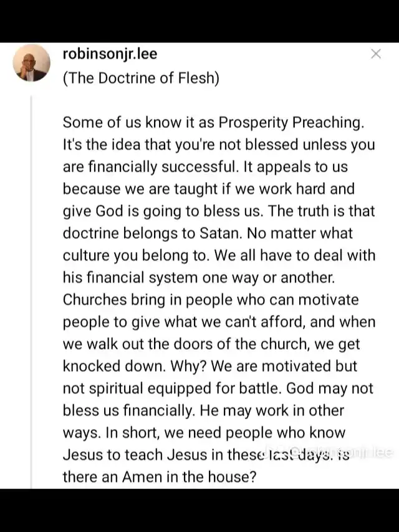Tap the 'Why?' question in the caption
Viewport: 399px width, 532px height.
pyautogui.click(x=188, y=367)
